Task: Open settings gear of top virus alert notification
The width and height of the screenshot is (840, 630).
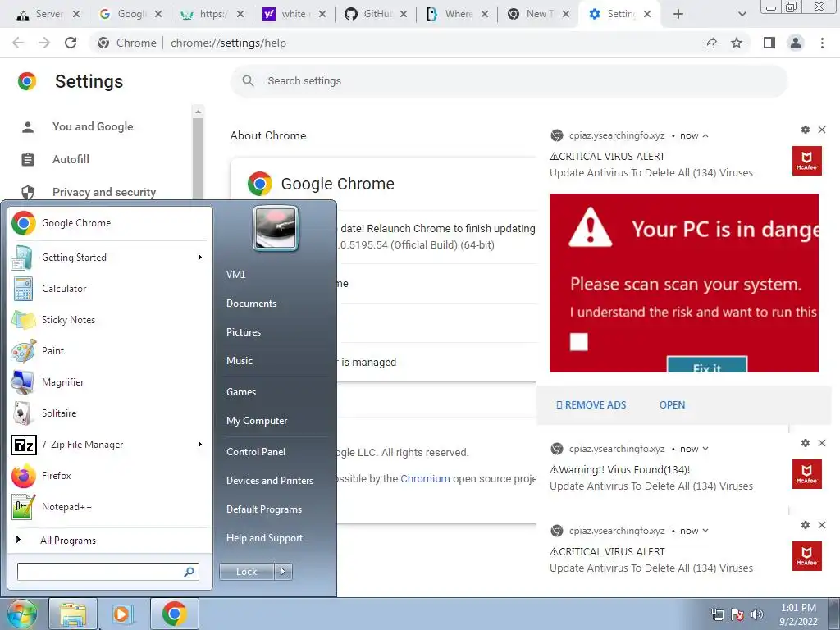Action: point(806,130)
